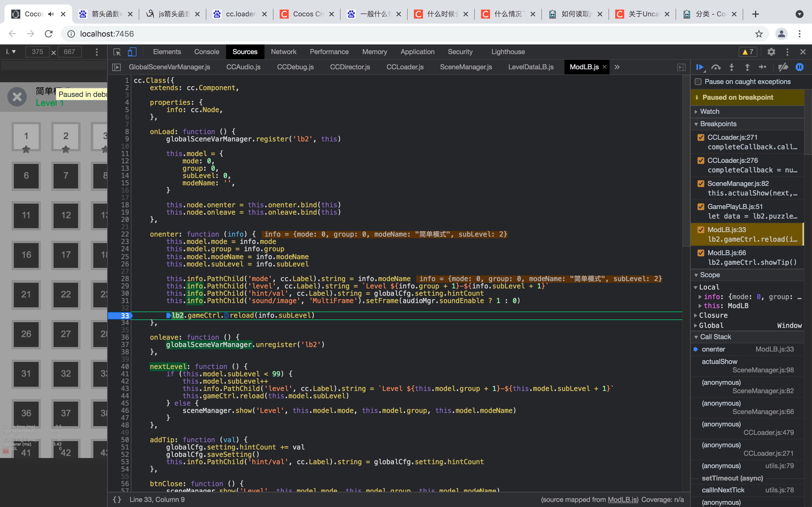Step out of current function
This screenshot has width=812, height=507.
point(747,67)
